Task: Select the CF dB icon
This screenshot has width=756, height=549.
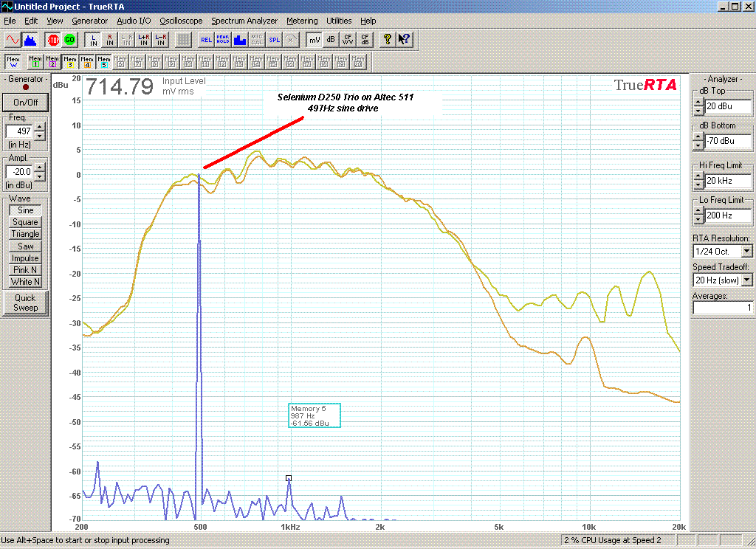Action: [x=365, y=40]
